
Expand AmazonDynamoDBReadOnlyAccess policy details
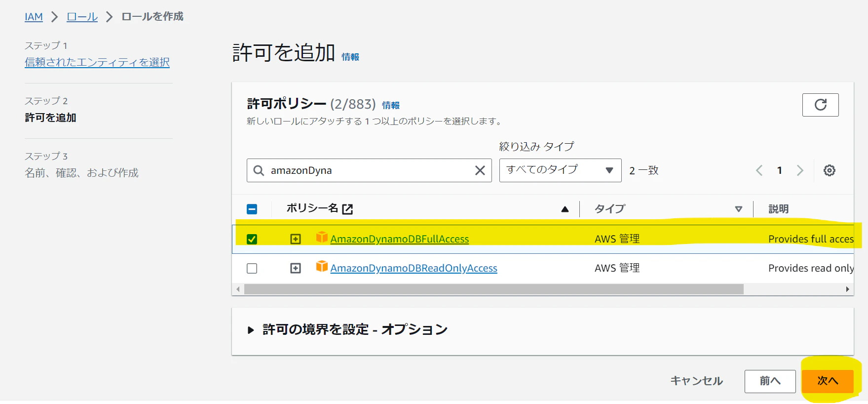[x=296, y=268]
